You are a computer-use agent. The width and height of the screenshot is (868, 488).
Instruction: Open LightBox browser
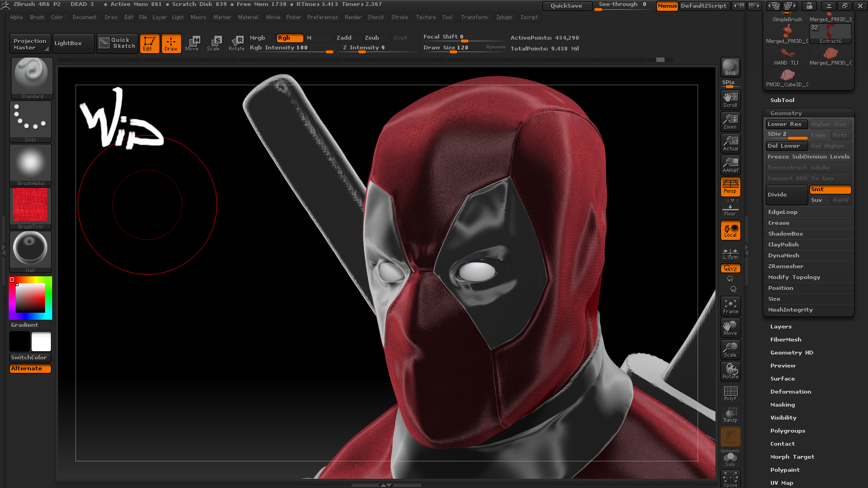tap(73, 43)
